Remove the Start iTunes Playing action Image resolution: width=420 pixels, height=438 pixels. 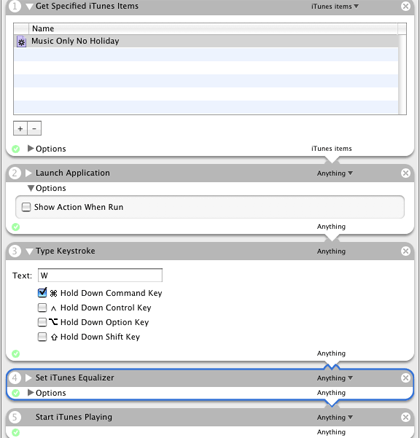coord(405,417)
